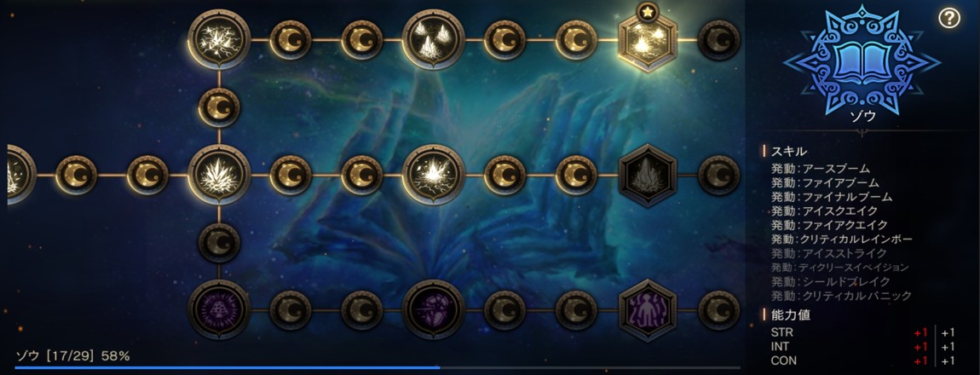Select the crystal spikes node in top row

coord(434,39)
